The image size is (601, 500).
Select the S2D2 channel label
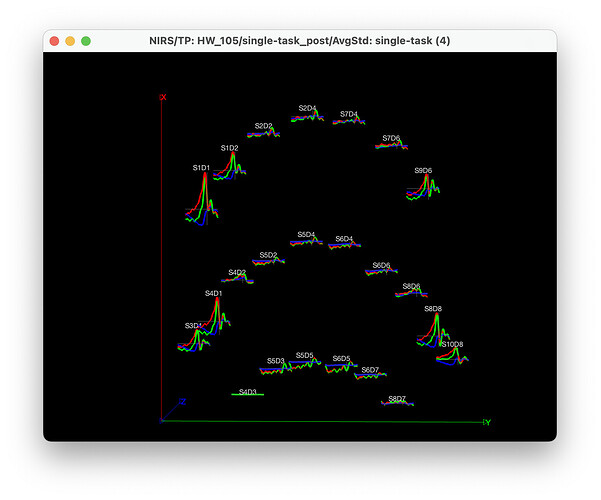pyautogui.click(x=264, y=126)
